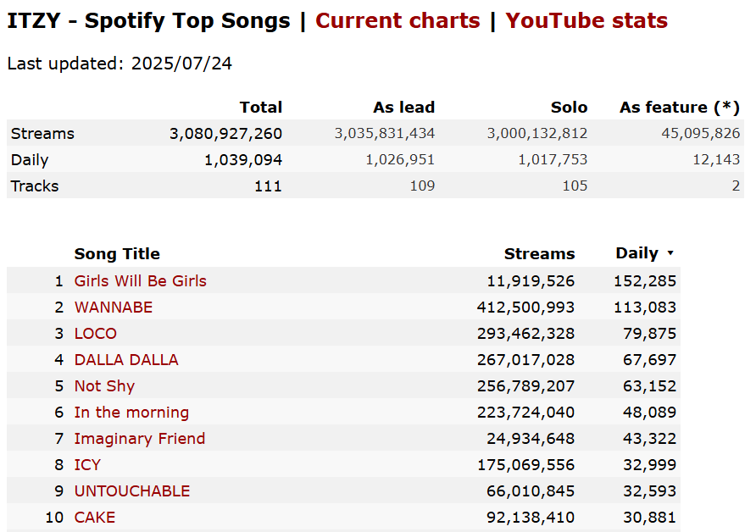Sort table by Song Title header
This screenshot has width=756, height=532.
coord(117,253)
